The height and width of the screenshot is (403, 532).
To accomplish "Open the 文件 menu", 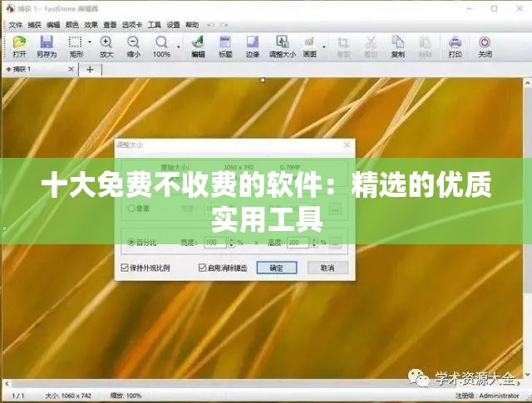I will [x=15, y=25].
